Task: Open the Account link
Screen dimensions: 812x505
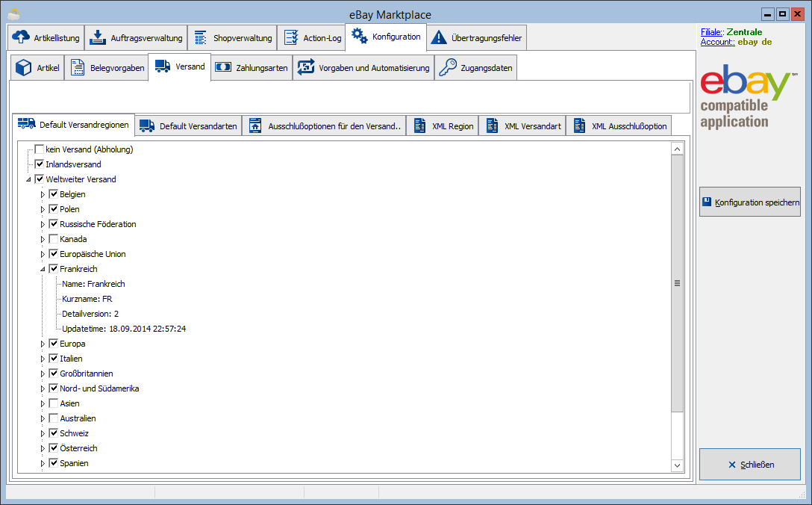Action: (x=717, y=42)
